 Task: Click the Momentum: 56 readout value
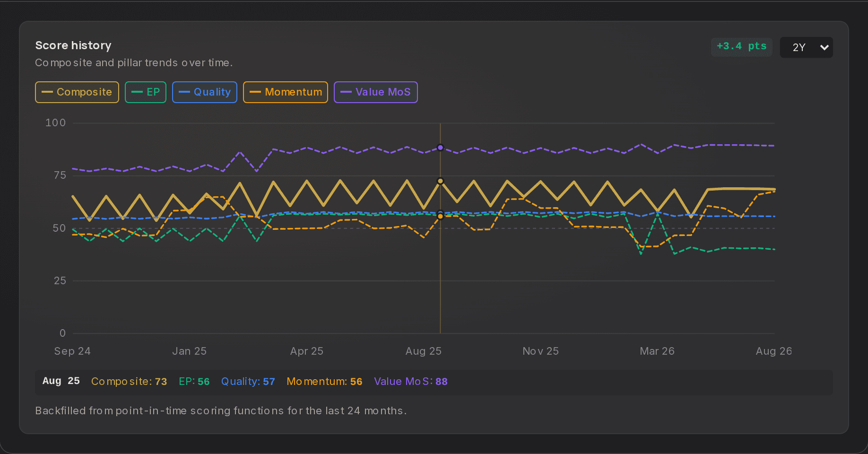324,382
